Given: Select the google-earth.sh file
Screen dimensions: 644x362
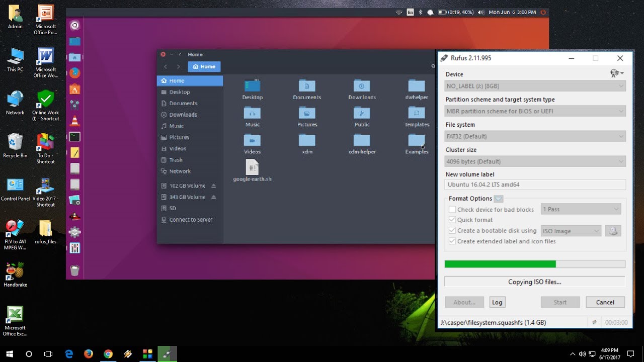Looking at the screenshot, I should click(252, 170).
